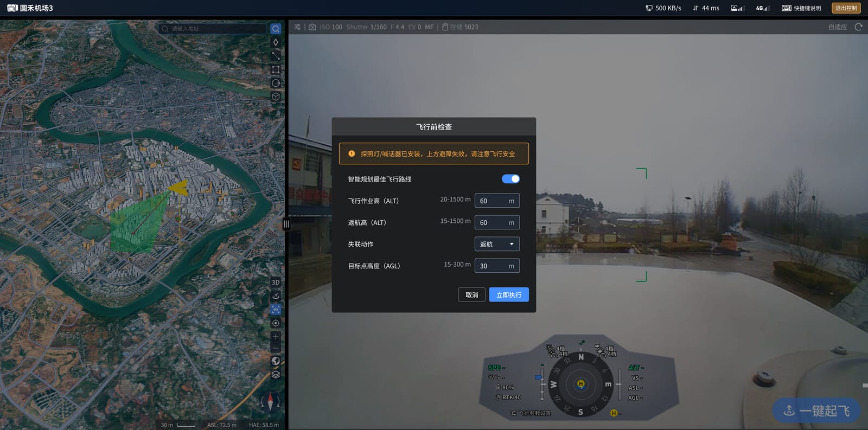Select the waypoint pin tool on the map
Viewport: 868px width, 430px height.
point(276,42)
